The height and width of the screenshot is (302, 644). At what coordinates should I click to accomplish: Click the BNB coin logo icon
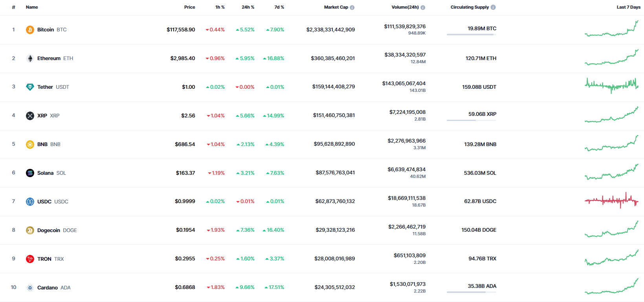30,145
